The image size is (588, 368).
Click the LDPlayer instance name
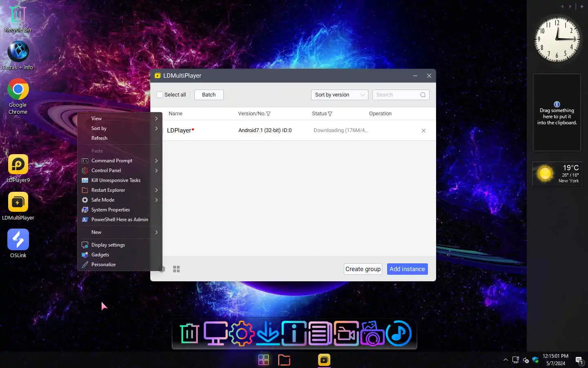(x=179, y=130)
